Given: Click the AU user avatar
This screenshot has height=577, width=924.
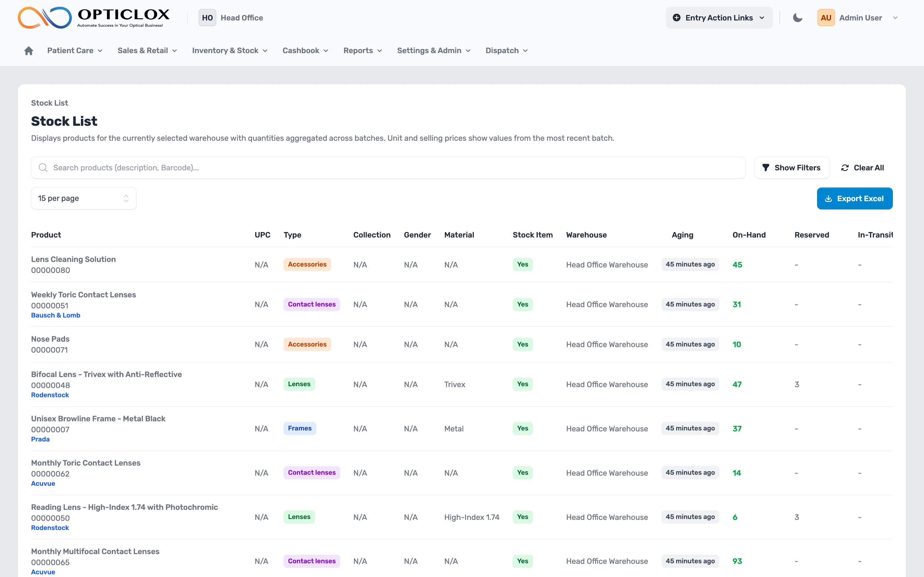Looking at the screenshot, I should [x=826, y=18].
